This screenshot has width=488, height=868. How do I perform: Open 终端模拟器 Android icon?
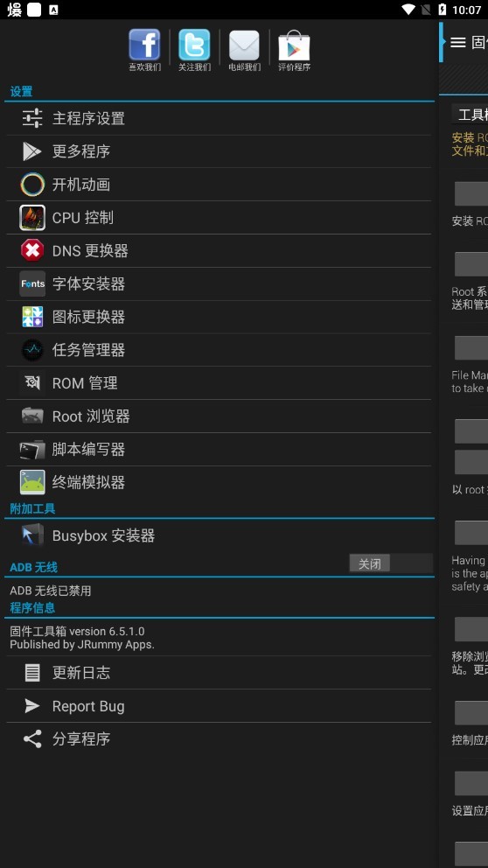coord(32,482)
